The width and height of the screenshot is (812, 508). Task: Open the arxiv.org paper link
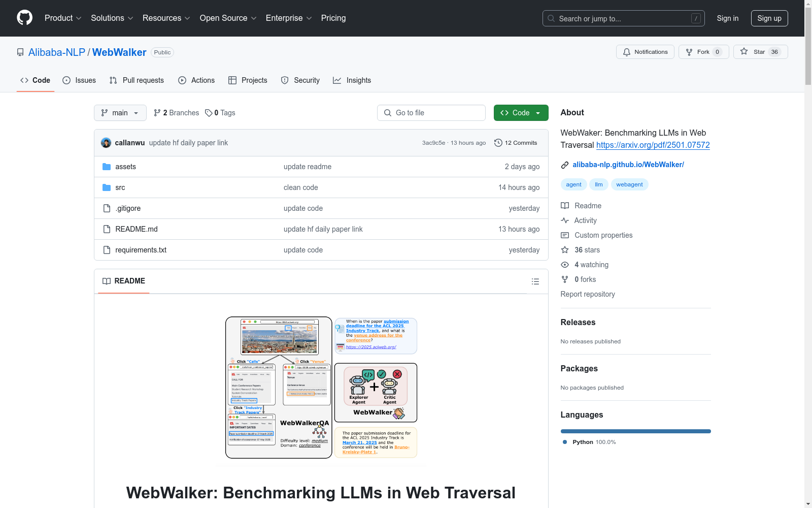pyautogui.click(x=653, y=145)
